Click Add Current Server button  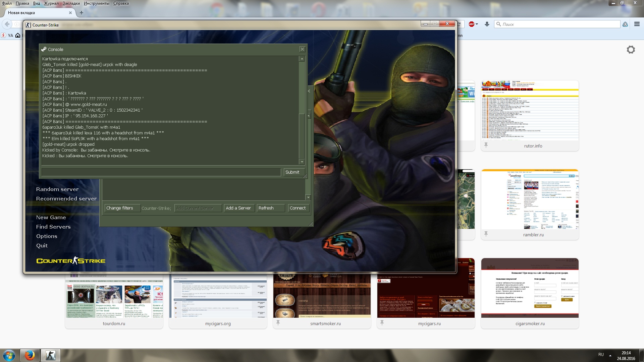(198, 208)
